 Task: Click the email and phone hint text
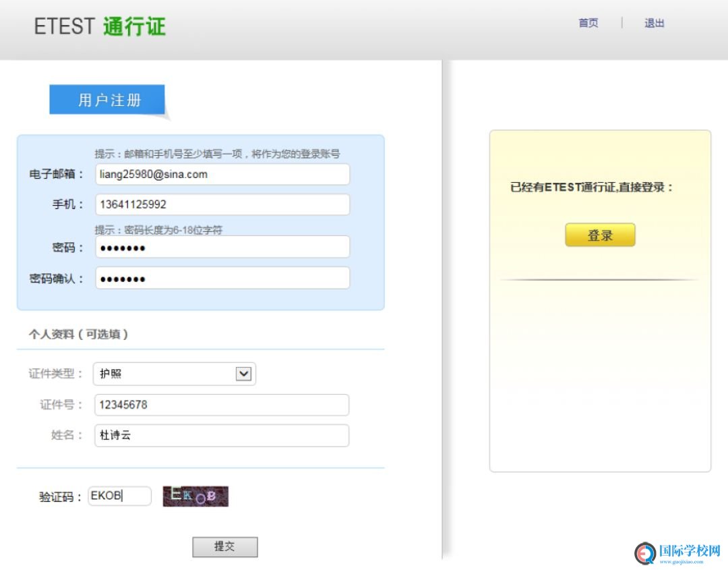pos(217,154)
